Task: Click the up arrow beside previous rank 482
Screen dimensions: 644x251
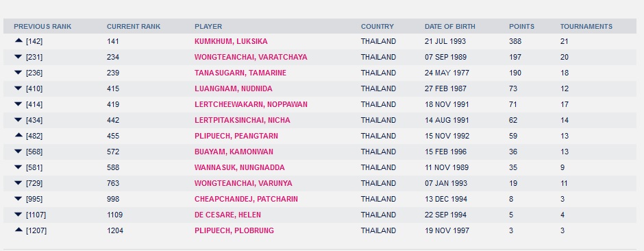Action: (x=18, y=135)
